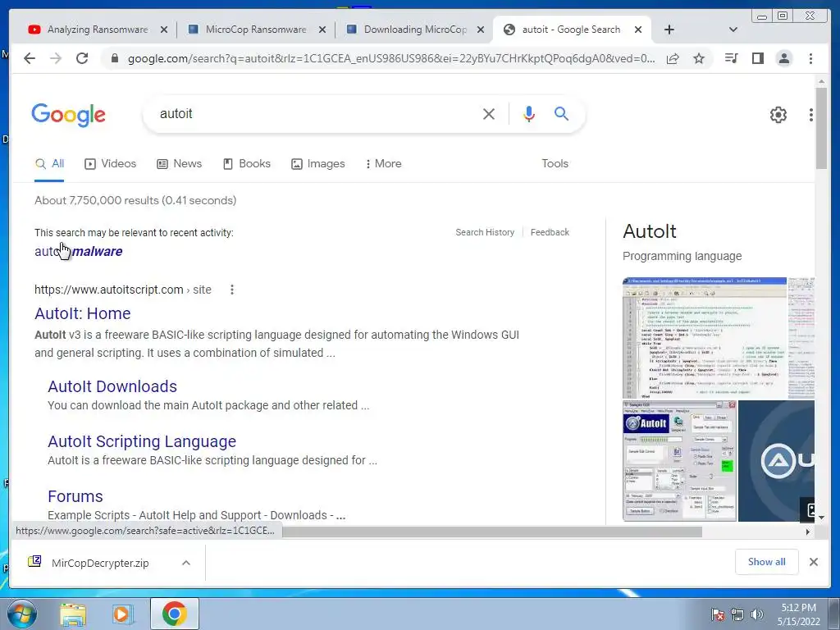Click the lock site-info icon
840x630 pixels.
[114, 58]
